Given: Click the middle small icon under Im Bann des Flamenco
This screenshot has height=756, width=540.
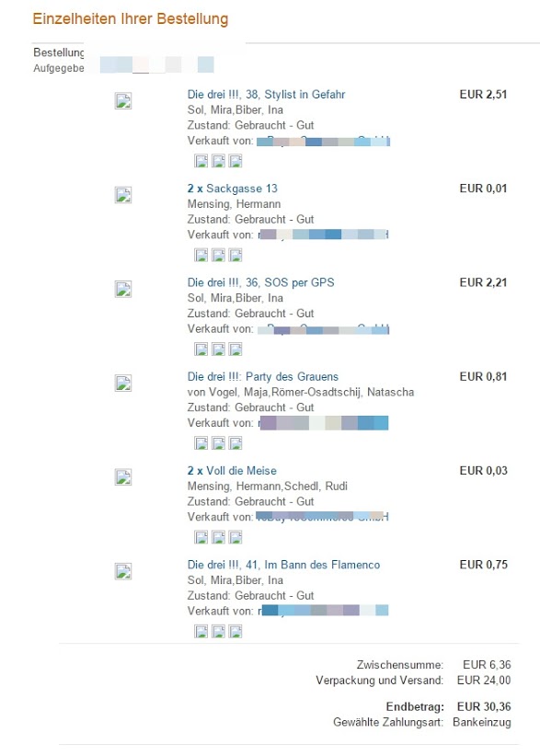Looking at the screenshot, I should 218,631.
